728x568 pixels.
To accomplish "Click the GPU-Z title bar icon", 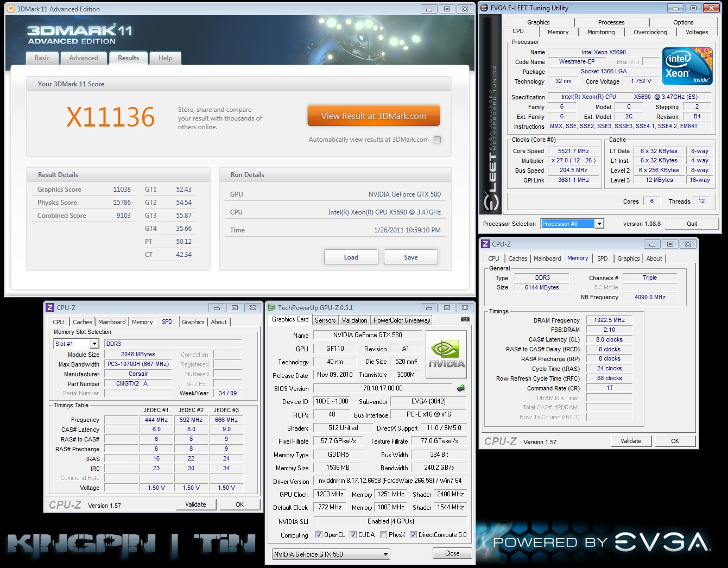I will coord(273,307).
